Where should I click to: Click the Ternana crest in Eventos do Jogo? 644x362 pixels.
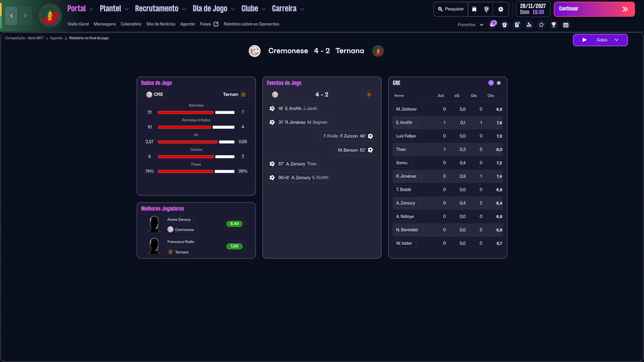pos(368,95)
